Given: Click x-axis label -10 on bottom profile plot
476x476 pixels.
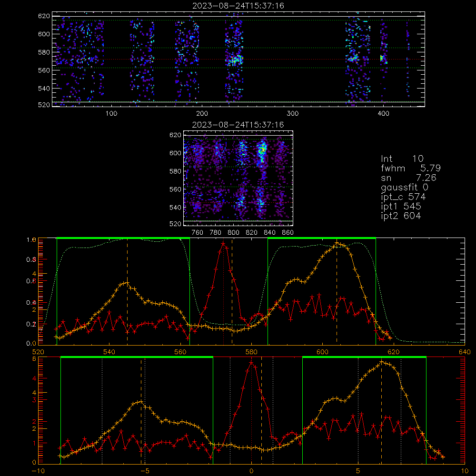Looking at the screenshot, I should [38, 471].
